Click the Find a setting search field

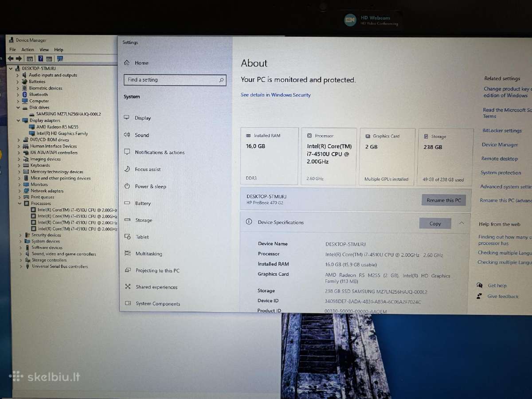(175, 80)
